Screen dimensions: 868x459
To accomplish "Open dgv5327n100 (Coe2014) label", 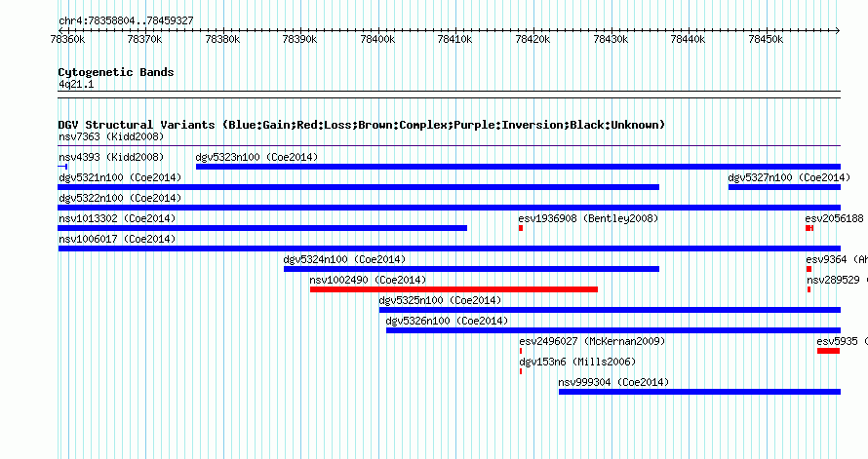I will (789, 177).
